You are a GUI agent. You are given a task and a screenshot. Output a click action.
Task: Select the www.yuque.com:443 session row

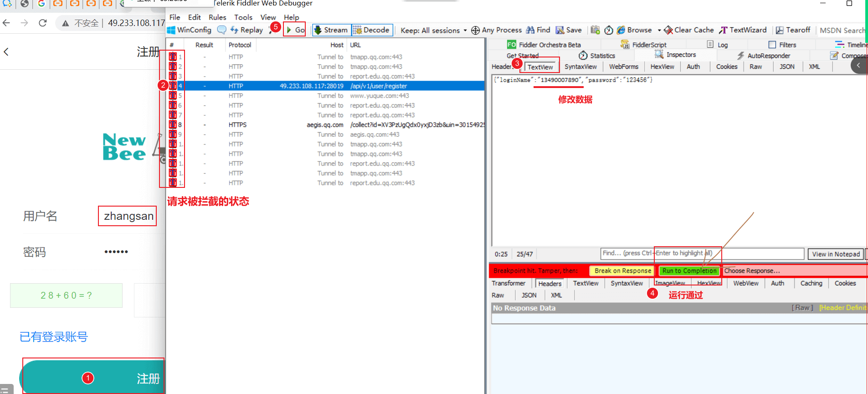click(325, 96)
